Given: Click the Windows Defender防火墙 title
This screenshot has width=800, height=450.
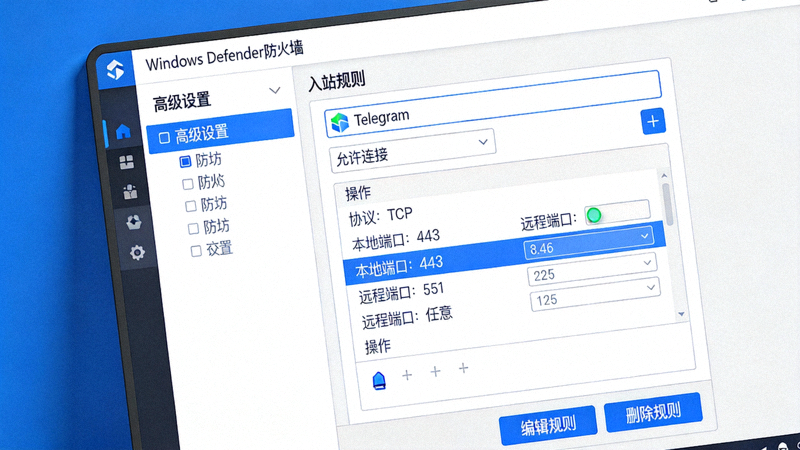Looking at the screenshot, I should click(x=224, y=57).
